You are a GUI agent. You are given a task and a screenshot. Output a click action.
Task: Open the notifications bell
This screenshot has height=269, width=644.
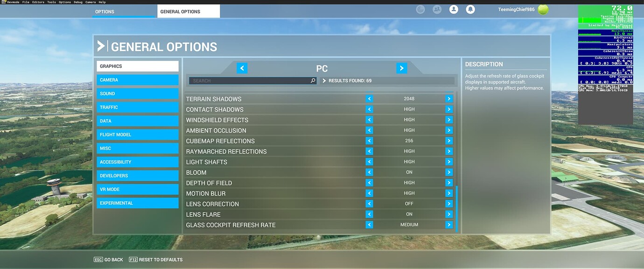(470, 9)
